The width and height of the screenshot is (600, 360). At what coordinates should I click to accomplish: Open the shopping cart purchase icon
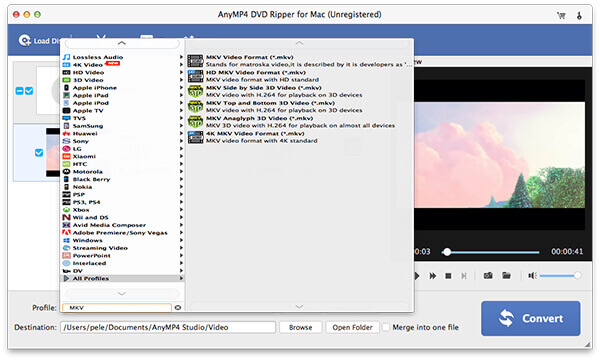coord(561,15)
